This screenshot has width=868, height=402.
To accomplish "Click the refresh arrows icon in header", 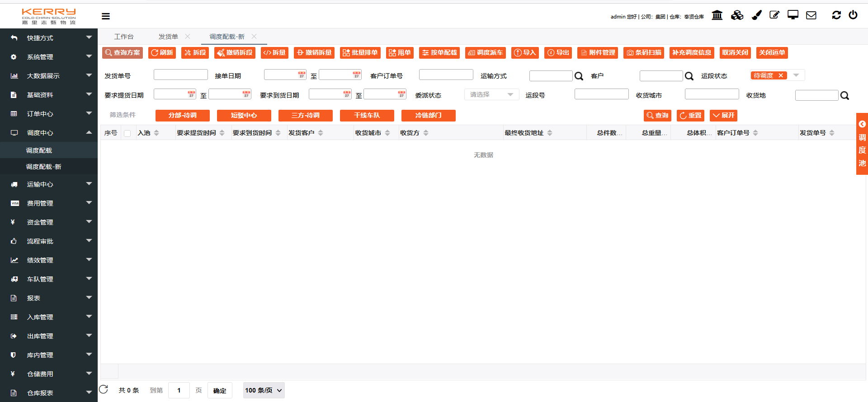I will 836,15.
